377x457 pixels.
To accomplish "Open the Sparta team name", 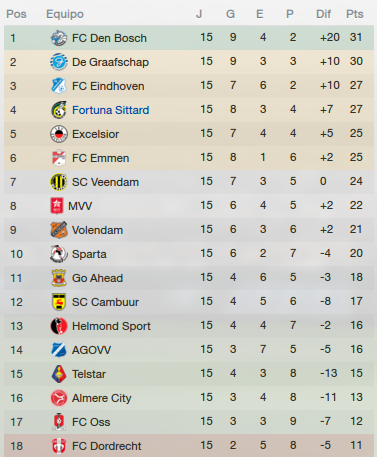I will 89,254.
